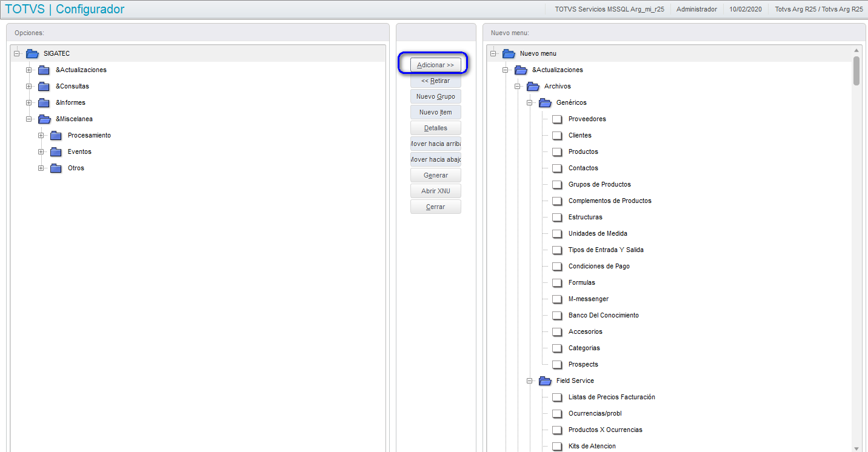
Task: Click the Cerrar button
Action: [x=435, y=207]
